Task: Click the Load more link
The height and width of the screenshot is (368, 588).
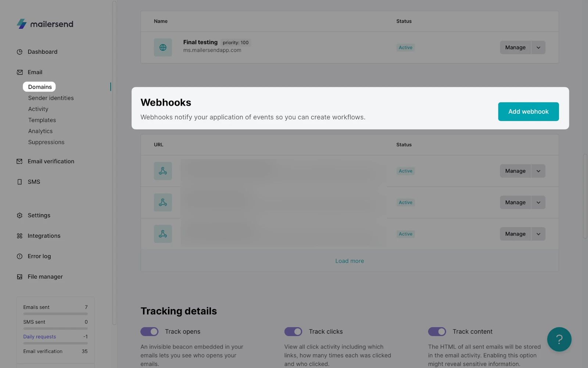Action: point(349,261)
